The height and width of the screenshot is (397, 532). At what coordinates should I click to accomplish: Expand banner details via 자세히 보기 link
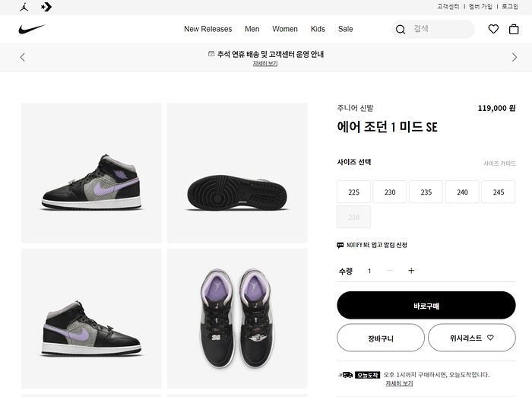pyautogui.click(x=265, y=64)
